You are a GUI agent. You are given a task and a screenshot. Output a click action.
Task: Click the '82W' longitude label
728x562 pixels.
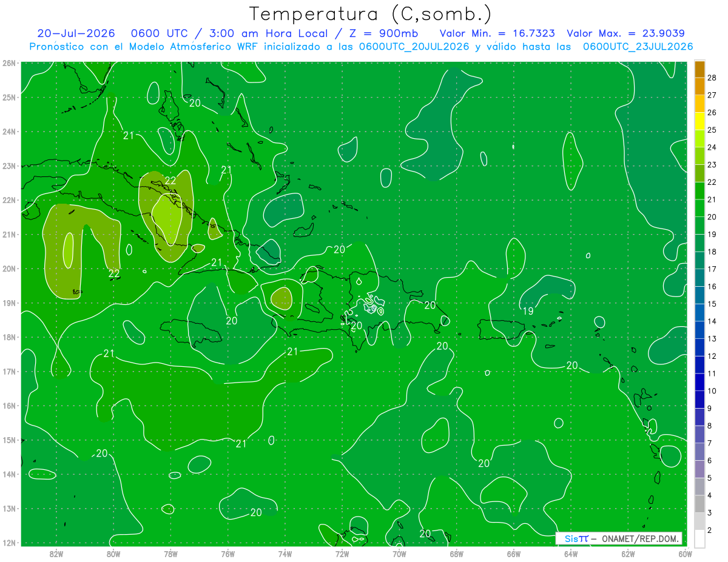pos(56,553)
